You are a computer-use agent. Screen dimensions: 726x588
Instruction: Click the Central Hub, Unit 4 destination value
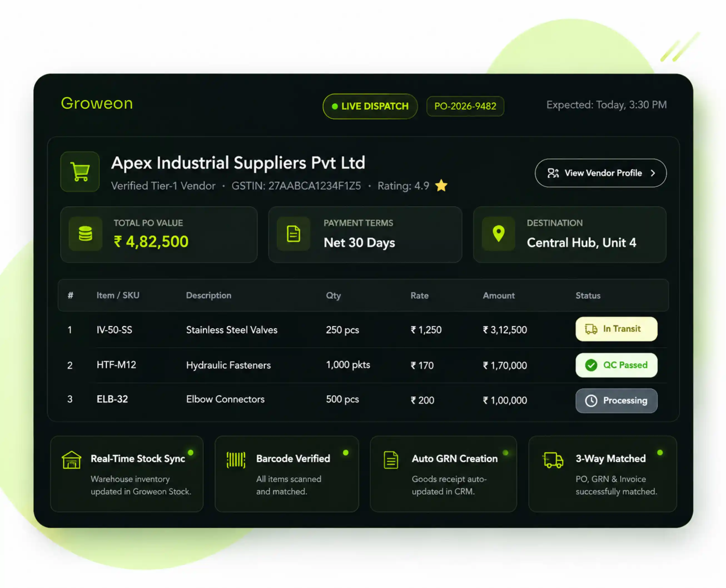click(582, 242)
